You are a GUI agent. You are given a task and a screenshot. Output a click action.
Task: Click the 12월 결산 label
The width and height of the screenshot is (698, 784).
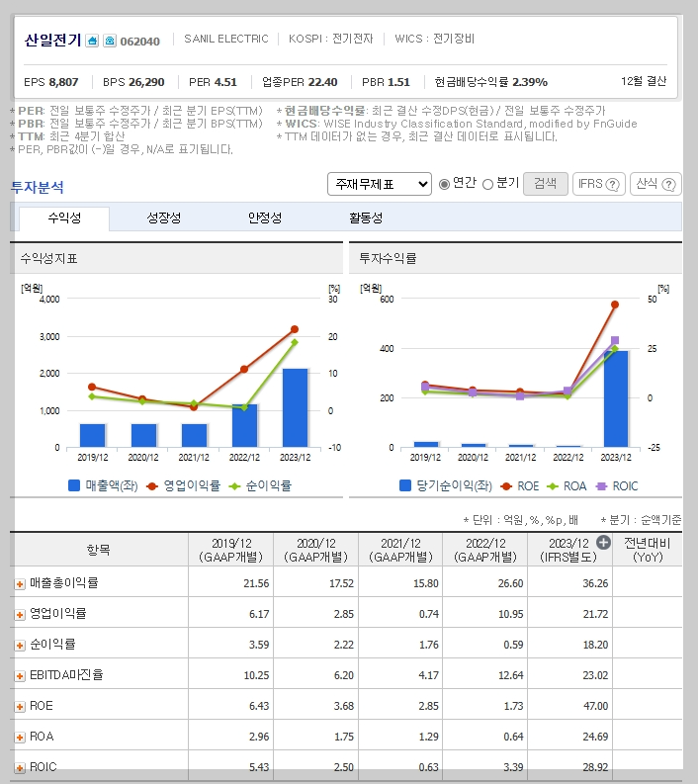point(644,81)
